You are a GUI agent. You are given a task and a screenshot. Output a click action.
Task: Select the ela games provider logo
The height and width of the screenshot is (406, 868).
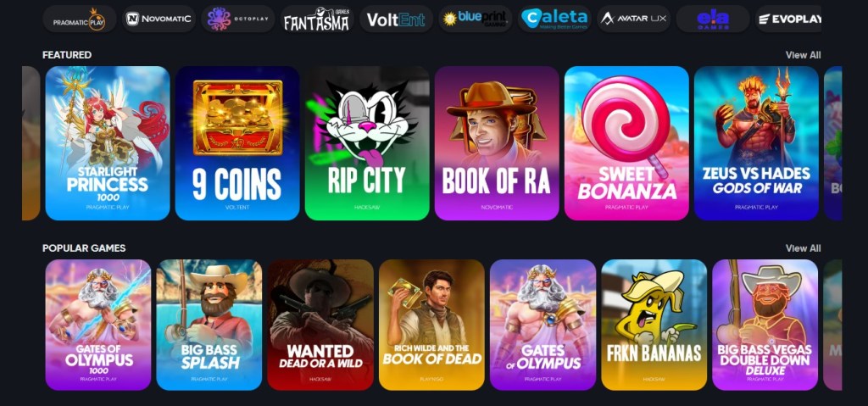(x=712, y=19)
